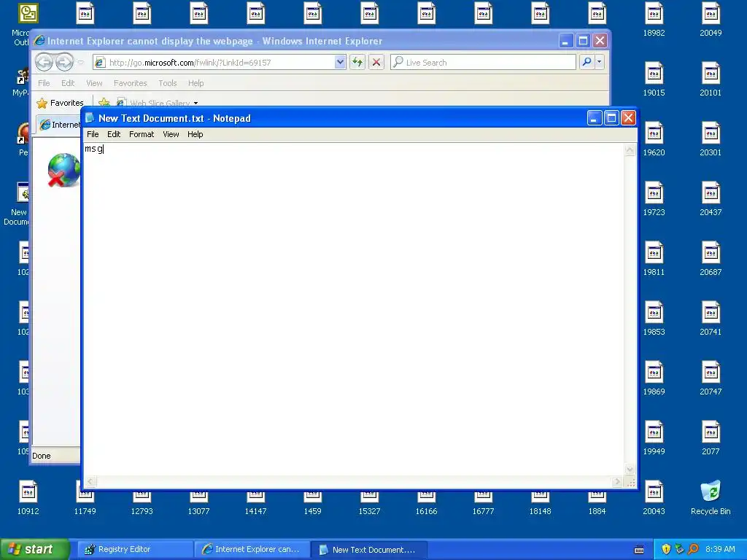Select desktop file icon 19853

(x=654, y=319)
